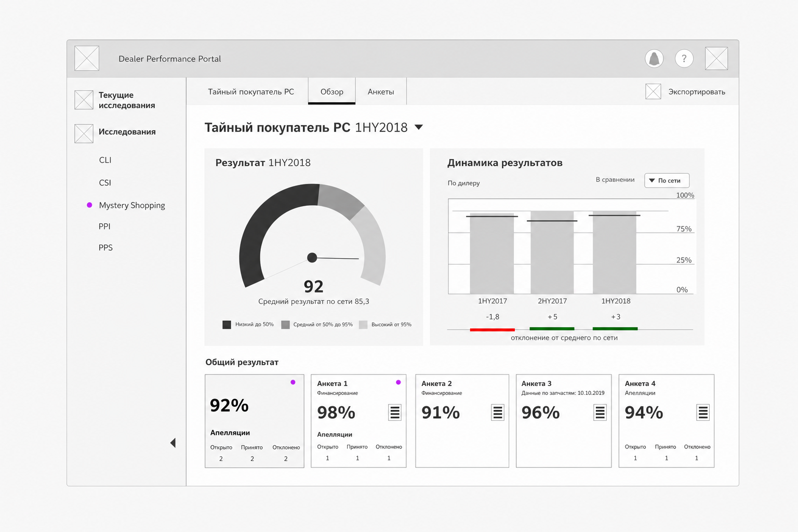Open the Анкета 4 card title
The image size is (798, 532).
[640, 383]
